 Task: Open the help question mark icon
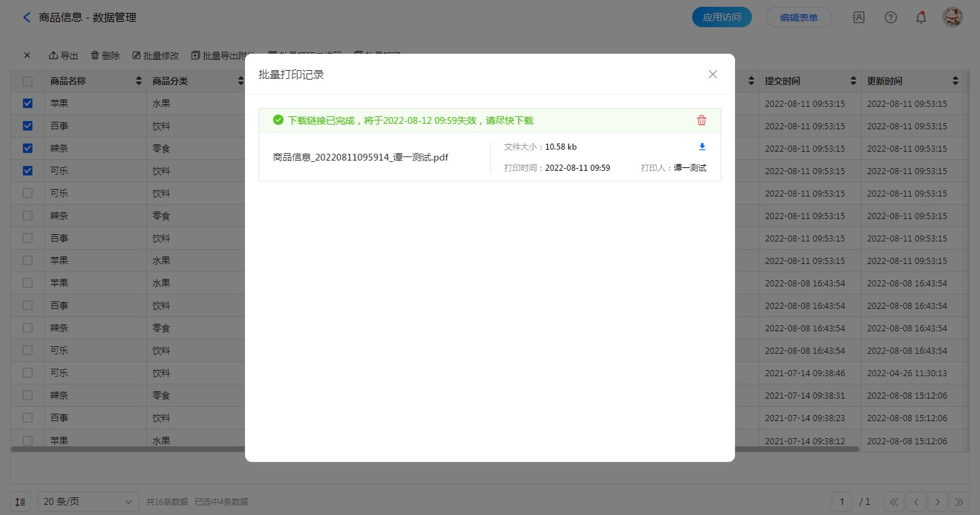(x=890, y=18)
